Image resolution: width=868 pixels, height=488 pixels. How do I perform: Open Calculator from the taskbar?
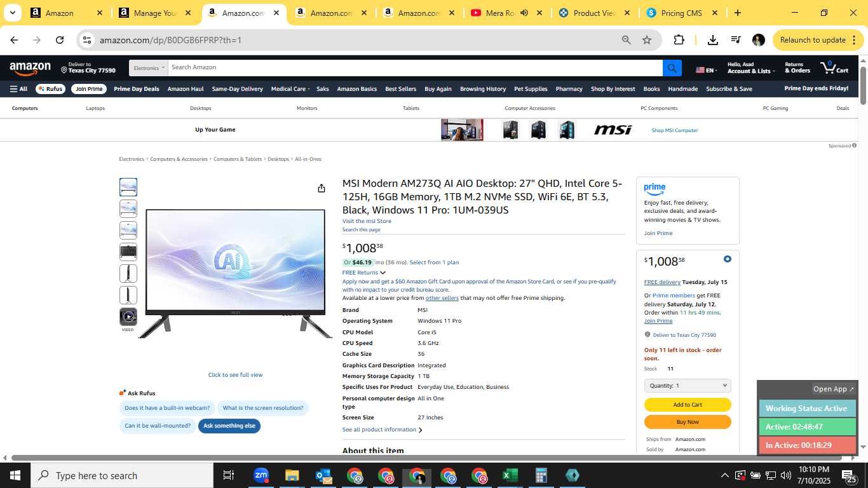pyautogui.click(x=541, y=475)
